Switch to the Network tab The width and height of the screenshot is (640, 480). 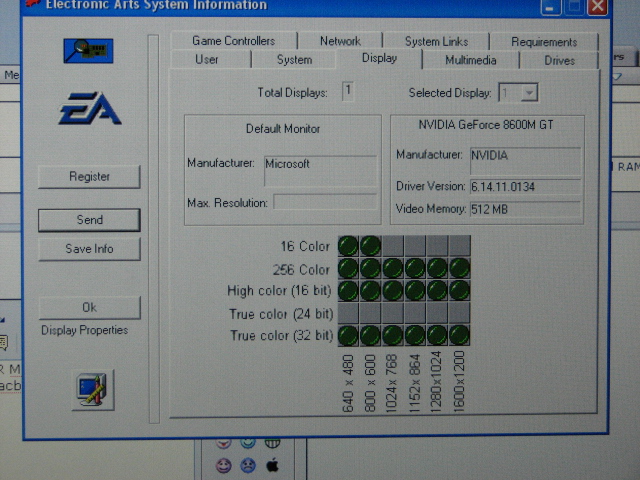[x=340, y=41]
